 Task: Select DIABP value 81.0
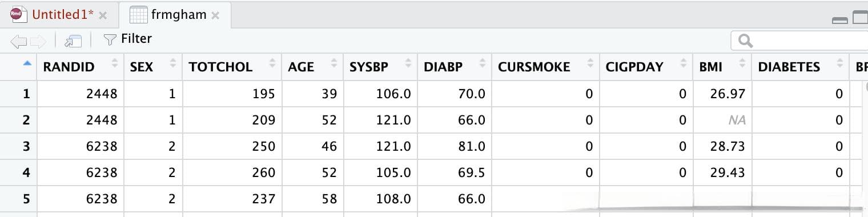(x=472, y=146)
